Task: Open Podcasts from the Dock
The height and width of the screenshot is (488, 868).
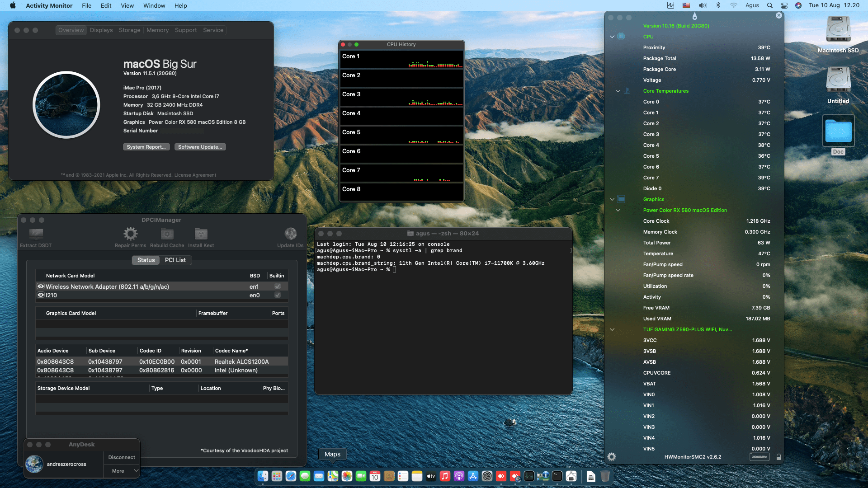Action: [x=459, y=476]
